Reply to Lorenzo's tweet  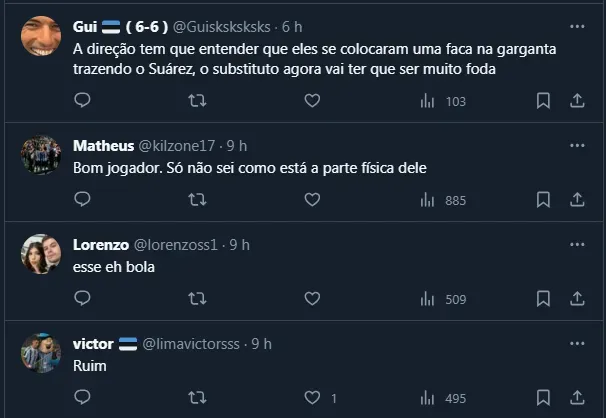pyautogui.click(x=83, y=299)
